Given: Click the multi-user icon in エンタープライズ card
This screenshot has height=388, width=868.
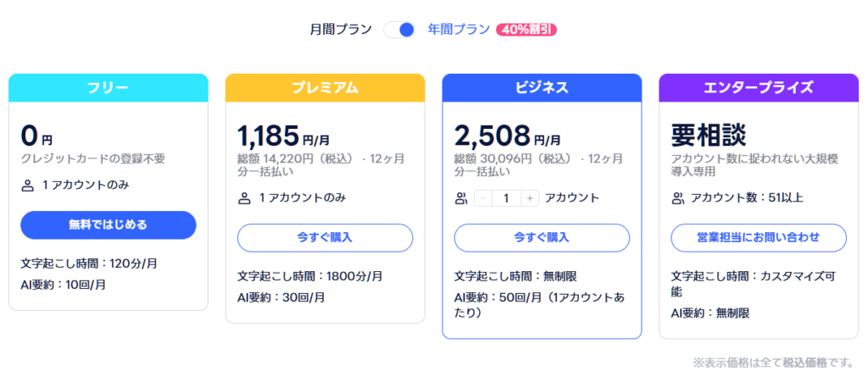Looking at the screenshot, I should coord(678,199).
